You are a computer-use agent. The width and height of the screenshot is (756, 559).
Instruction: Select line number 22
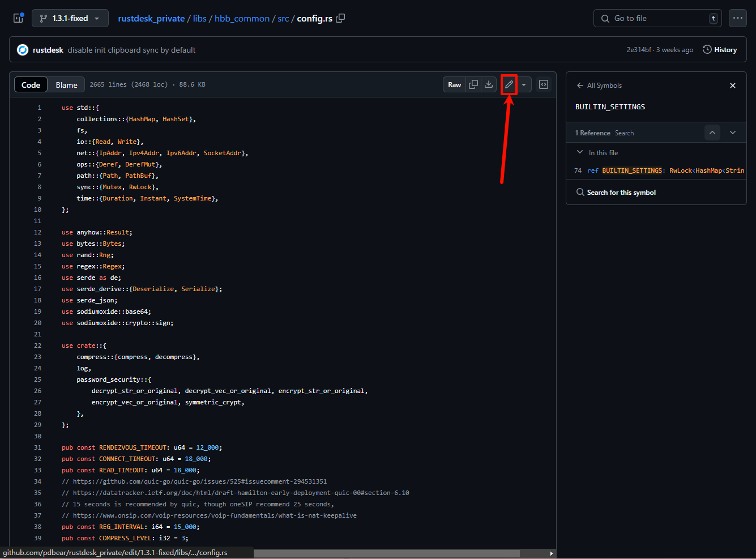(x=37, y=345)
